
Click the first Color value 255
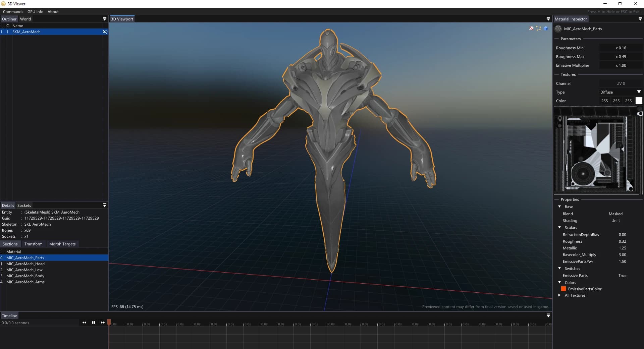click(x=604, y=101)
